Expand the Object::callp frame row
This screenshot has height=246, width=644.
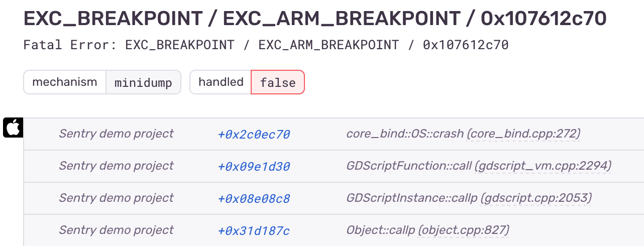click(x=380, y=230)
